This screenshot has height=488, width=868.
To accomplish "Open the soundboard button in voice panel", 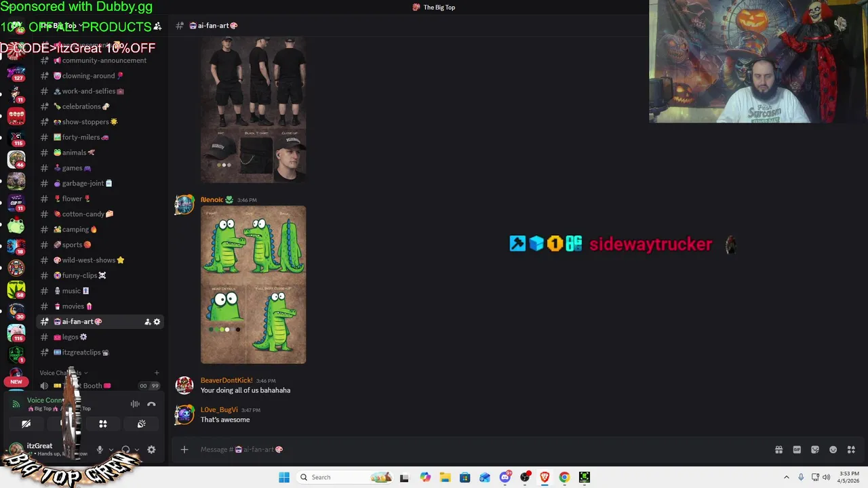I will (x=141, y=424).
